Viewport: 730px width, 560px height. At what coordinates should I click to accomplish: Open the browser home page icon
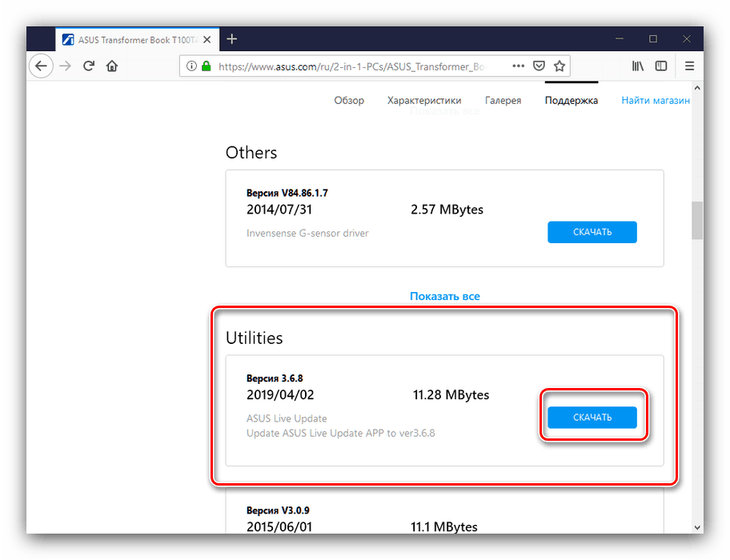click(112, 66)
